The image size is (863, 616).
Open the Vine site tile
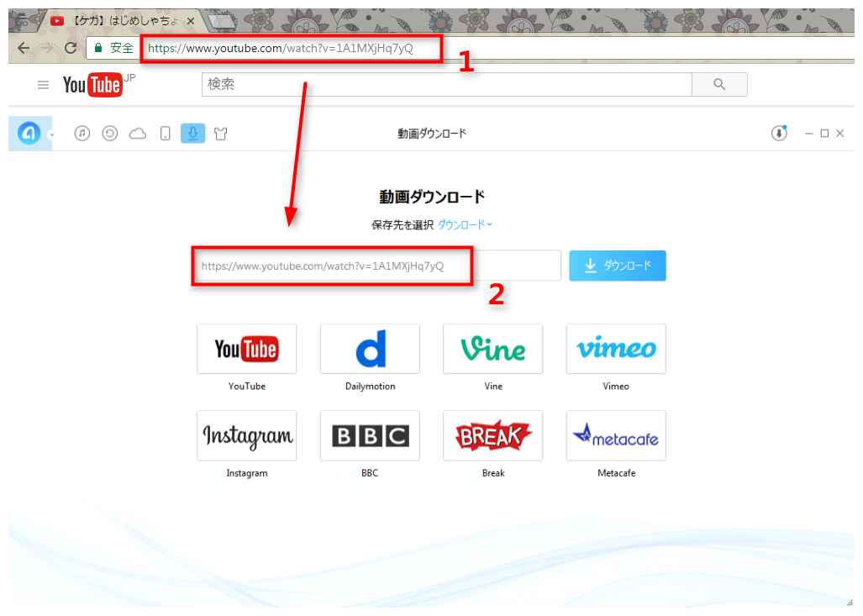pos(492,349)
